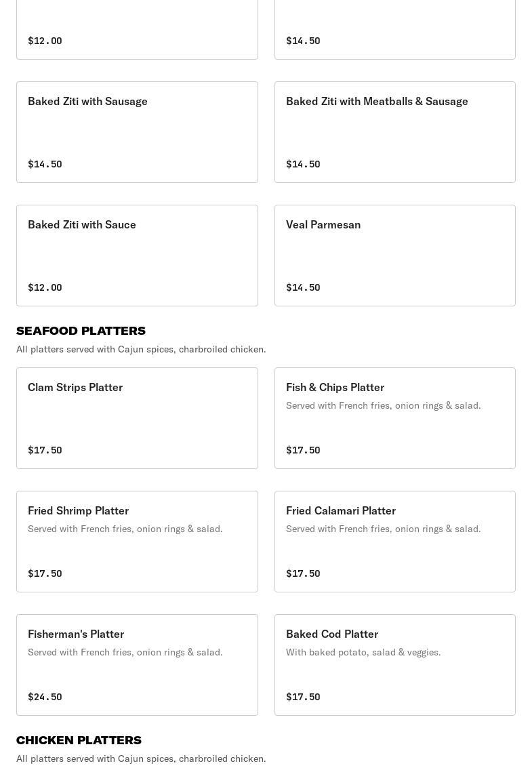
Task: Click the Baked Cod description about baked potato
Action: [x=363, y=652]
